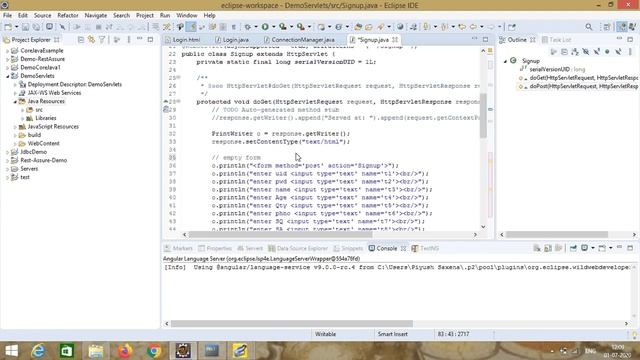This screenshot has width=640, height=360.
Task: Open Debug button dropdown arrow
Action: click(x=256, y=27)
